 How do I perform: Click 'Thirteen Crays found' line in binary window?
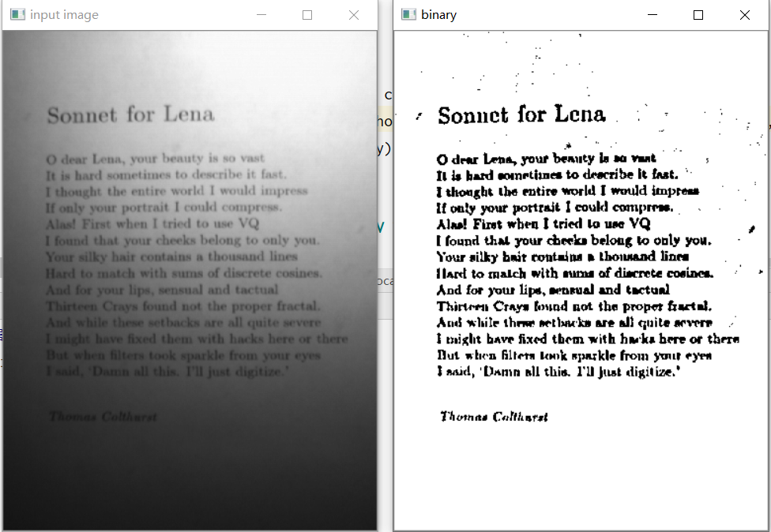tap(574, 306)
